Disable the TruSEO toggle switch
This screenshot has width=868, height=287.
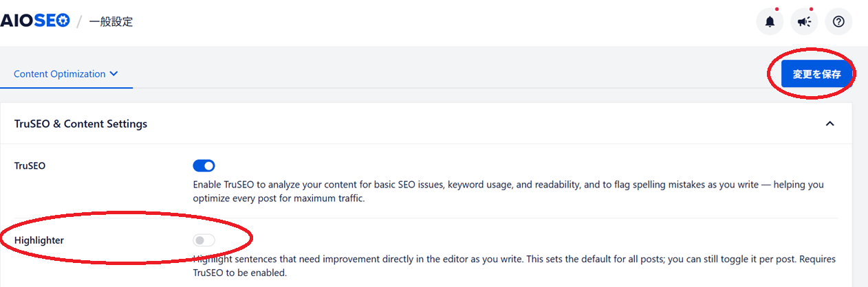pos(204,165)
